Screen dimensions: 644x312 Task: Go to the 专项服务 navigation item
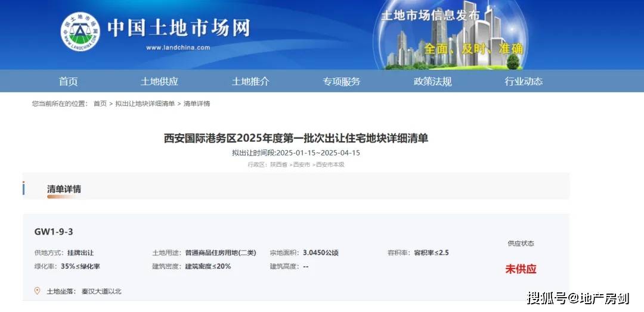tap(342, 82)
